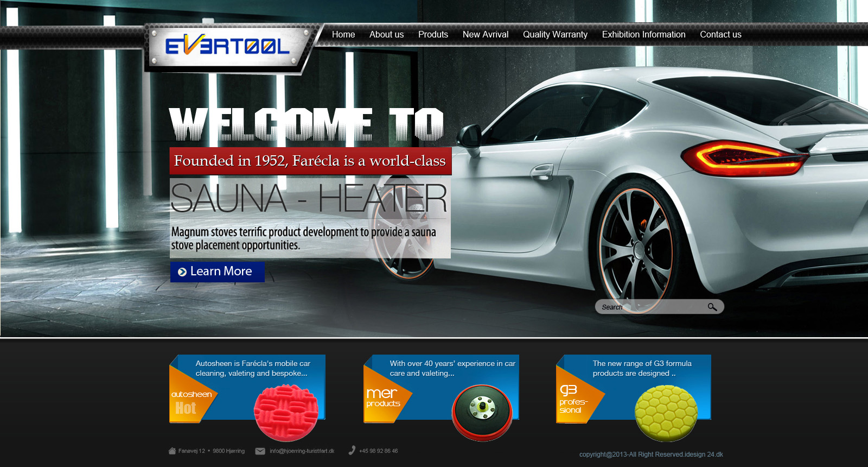This screenshot has height=467, width=868.
Task: Click the phone handset icon in footer
Action: (x=352, y=450)
